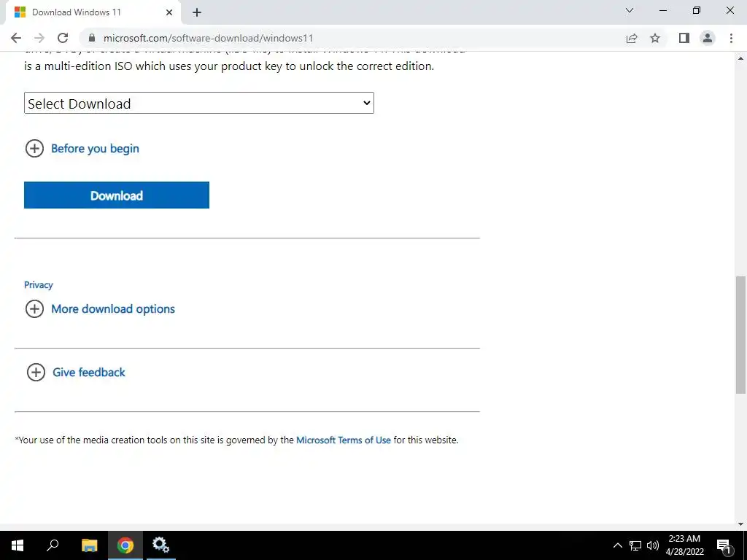Open the Settings gears taskbar icon
The height and width of the screenshot is (560, 747).
(x=161, y=545)
